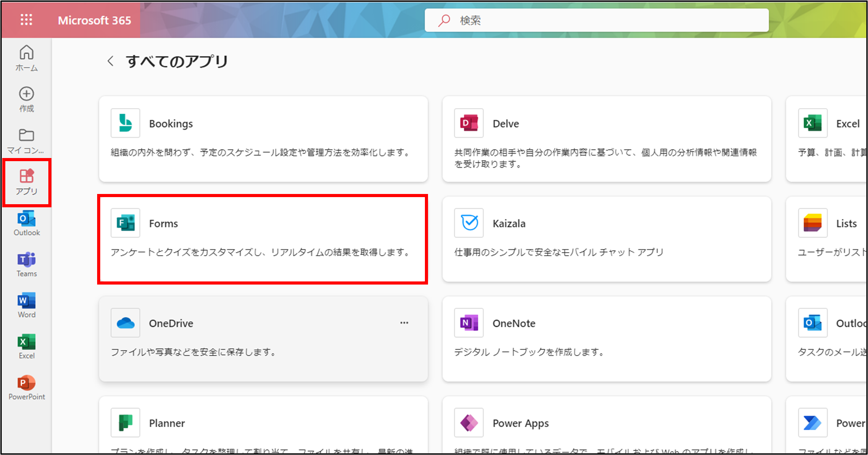Click the Excel app card icon
The image size is (868, 455).
(813, 123)
